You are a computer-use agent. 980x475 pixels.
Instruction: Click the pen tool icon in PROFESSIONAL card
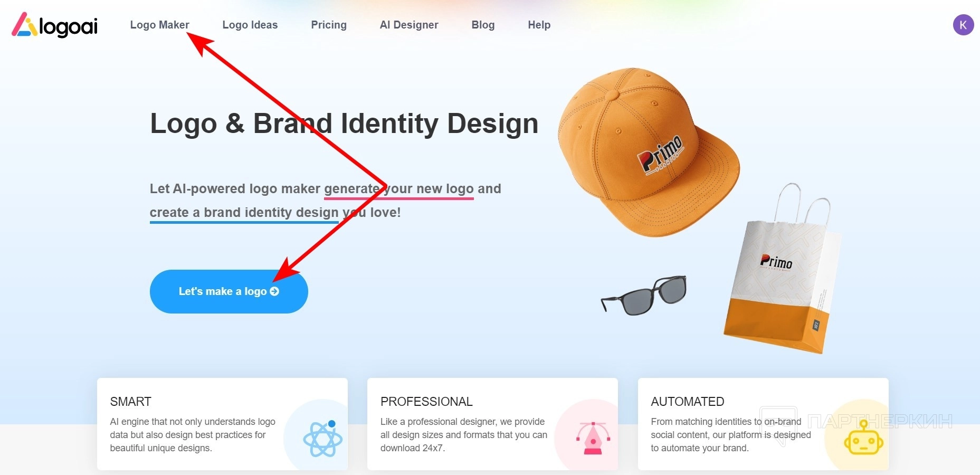click(x=593, y=438)
